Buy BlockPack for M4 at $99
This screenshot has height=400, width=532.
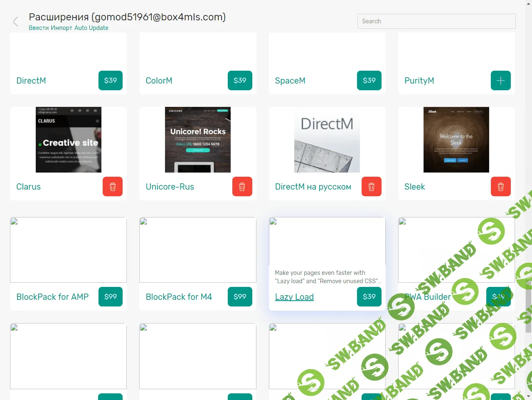[239, 297]
